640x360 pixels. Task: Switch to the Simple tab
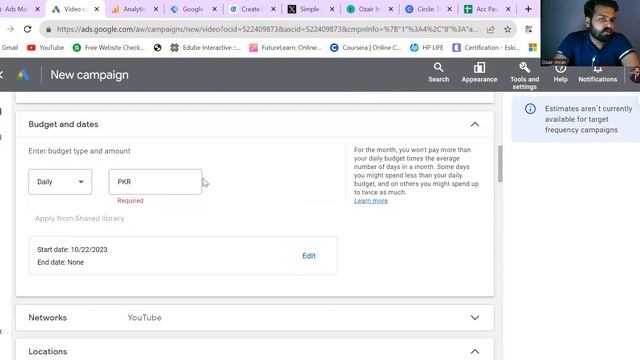[x=306, y=9]
